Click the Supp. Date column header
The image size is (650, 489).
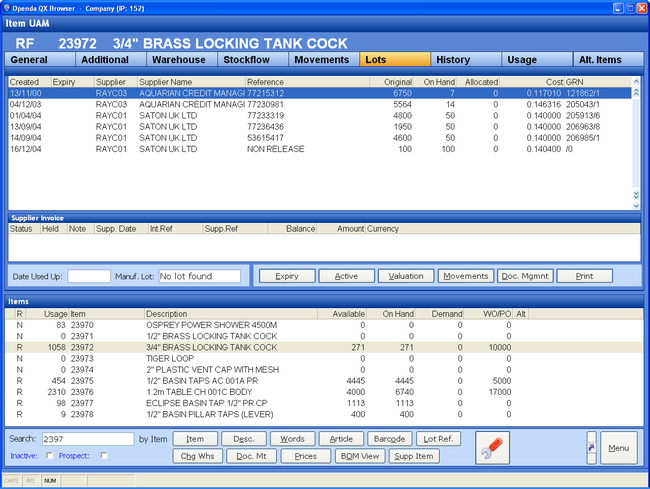[121, 229]
